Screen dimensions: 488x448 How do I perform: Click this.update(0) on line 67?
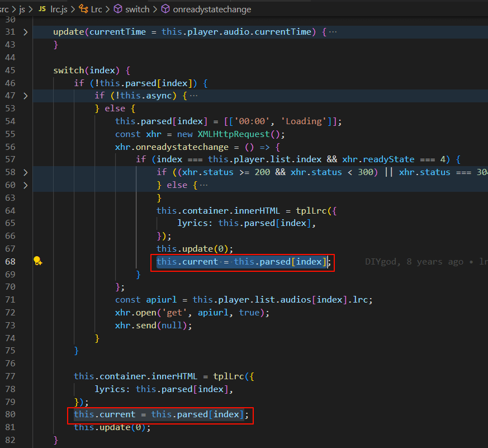click(195, 249)
